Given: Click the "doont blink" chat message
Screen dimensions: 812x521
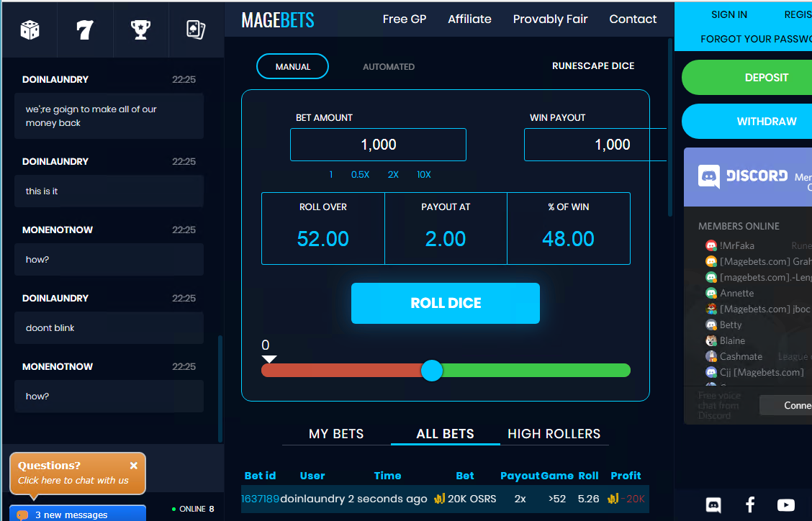Looking at the screenshot, I should point(109,328).
